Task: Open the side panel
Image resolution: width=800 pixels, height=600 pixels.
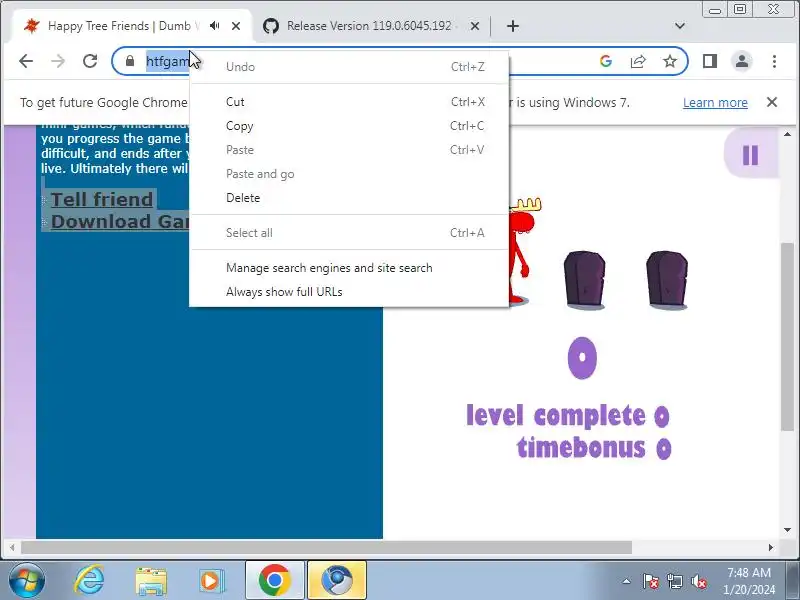Action: point(710,61)
